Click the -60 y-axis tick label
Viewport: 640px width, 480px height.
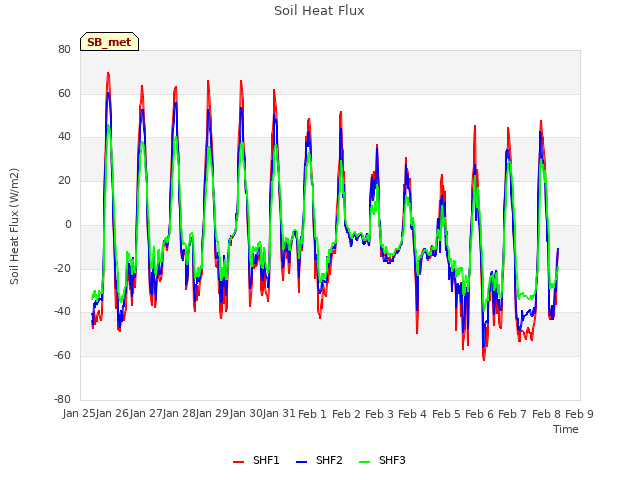tap(62, 356)
